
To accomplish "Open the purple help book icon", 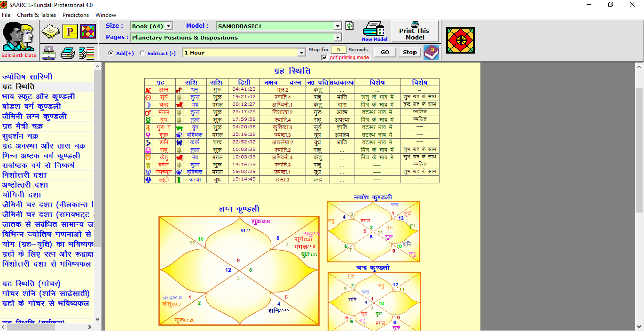I will [x=431, y=52].
